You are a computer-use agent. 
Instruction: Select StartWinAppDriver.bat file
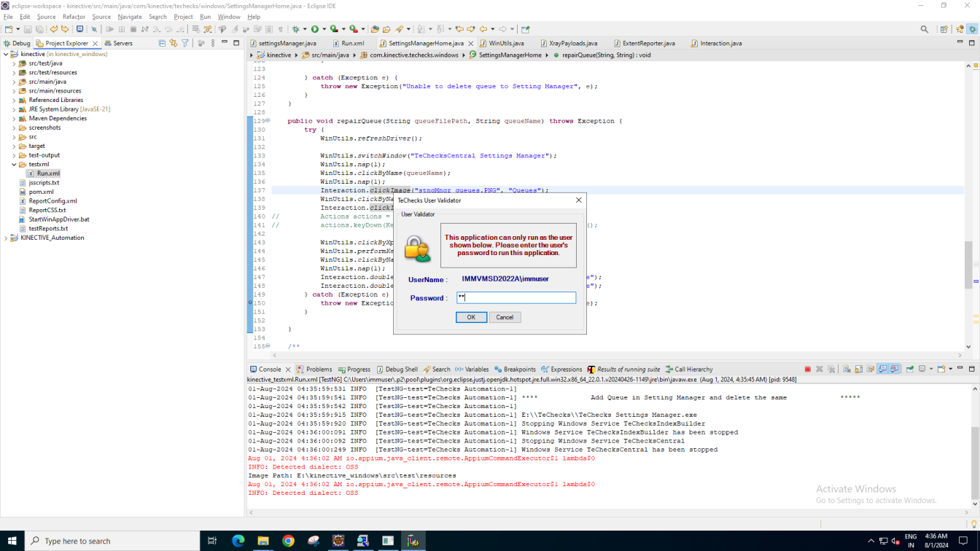[59, 219]
